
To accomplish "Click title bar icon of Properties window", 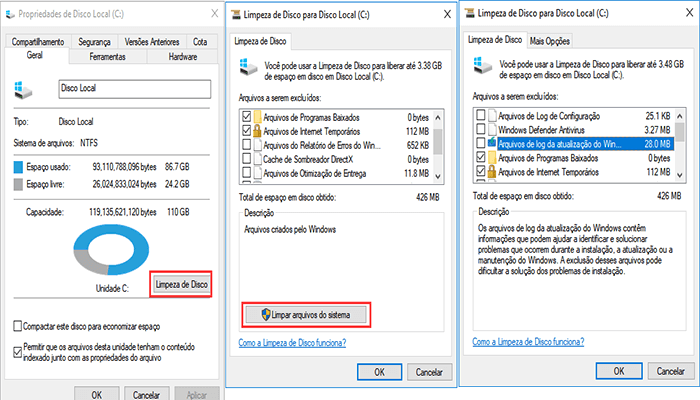I will 10,14.
